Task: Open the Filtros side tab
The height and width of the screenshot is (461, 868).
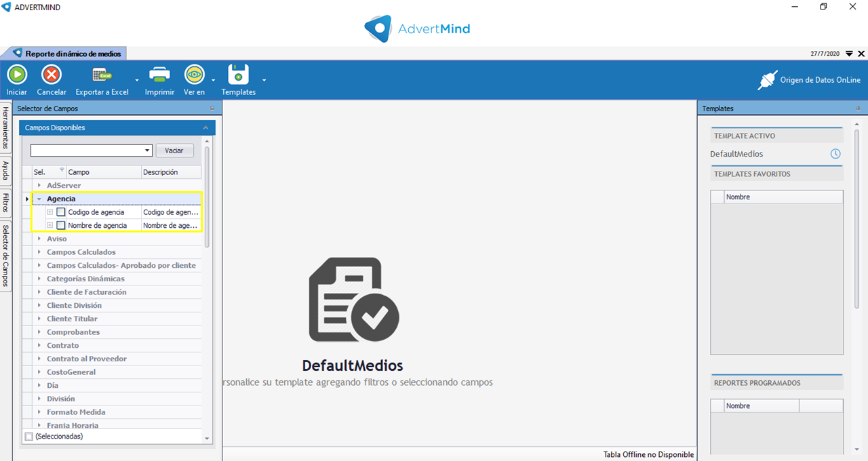Action: pos(6,202)
